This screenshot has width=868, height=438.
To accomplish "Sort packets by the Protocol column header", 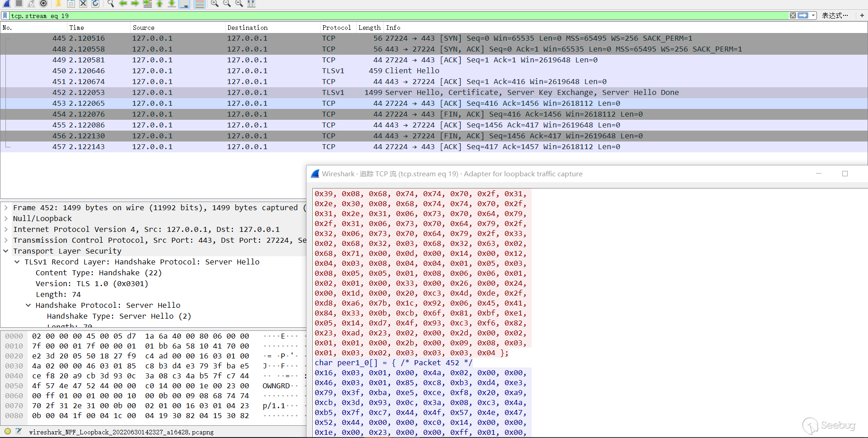I will pos(336,28).
